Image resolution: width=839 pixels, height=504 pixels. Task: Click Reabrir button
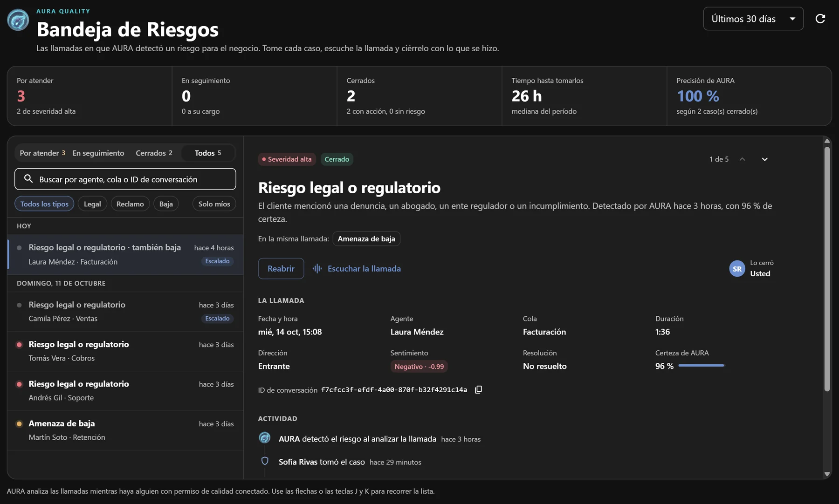281,268
